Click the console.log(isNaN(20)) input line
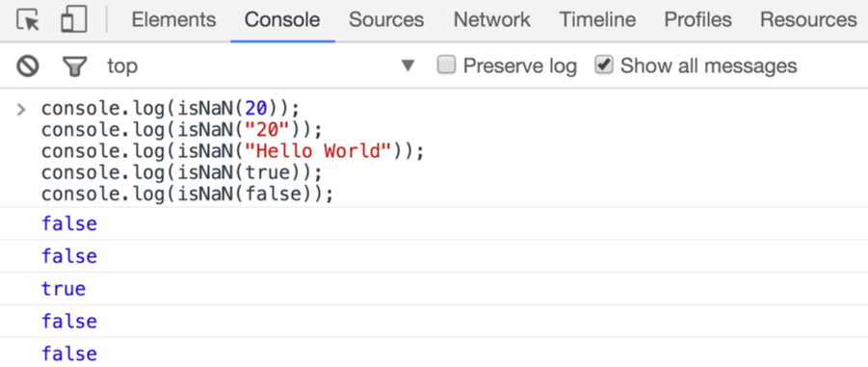This screenshot has width=868, height=367. pyautogui.click(x=170, y=109)
